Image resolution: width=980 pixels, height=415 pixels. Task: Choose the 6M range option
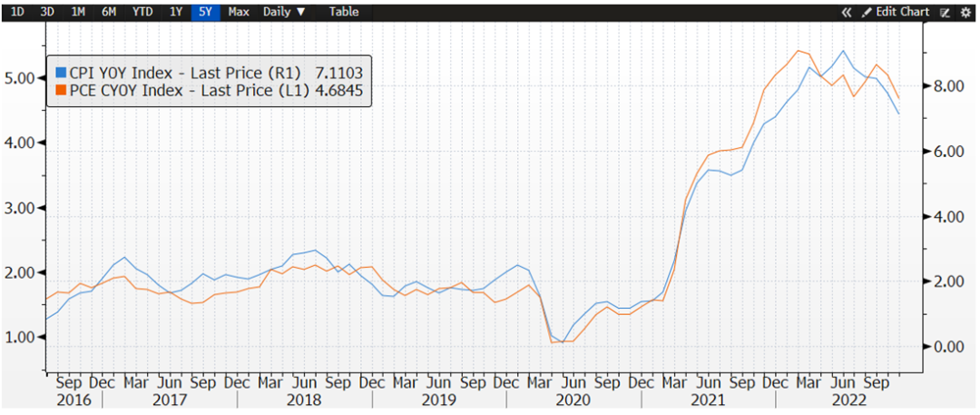tap(109, 12)
